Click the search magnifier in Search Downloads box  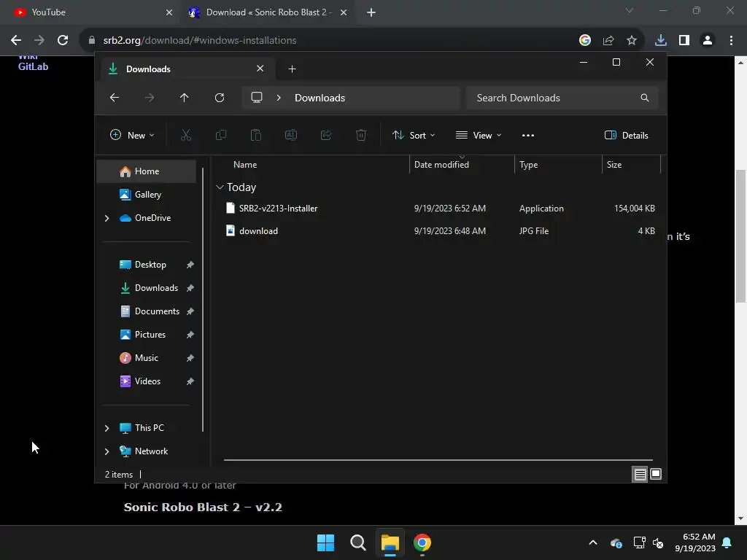coord(645,98)
